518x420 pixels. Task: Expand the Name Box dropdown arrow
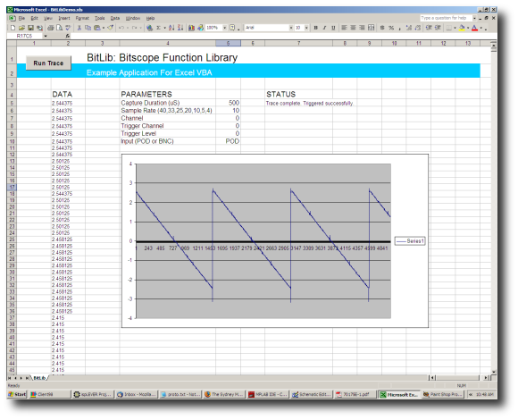coord(46,36)
